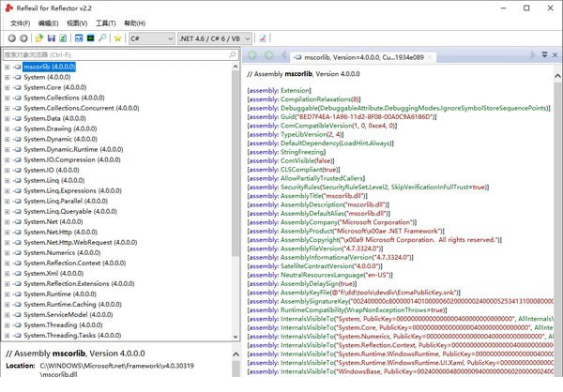Close the code pane with its X
The height and width of the screenshot is (392, 563).
click(555, 55)
